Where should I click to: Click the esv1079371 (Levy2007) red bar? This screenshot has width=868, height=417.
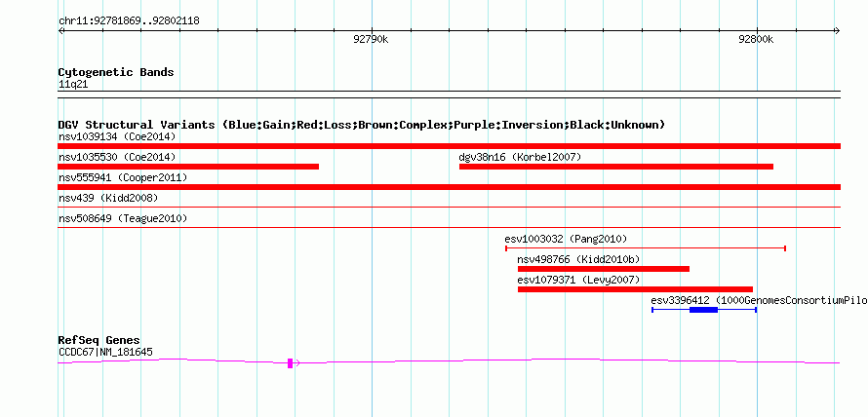636,289
